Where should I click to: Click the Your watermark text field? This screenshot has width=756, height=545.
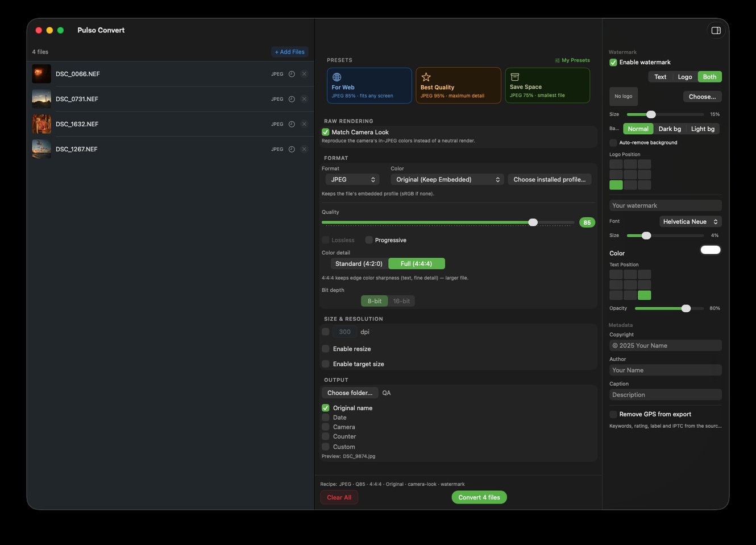point(666,205)
